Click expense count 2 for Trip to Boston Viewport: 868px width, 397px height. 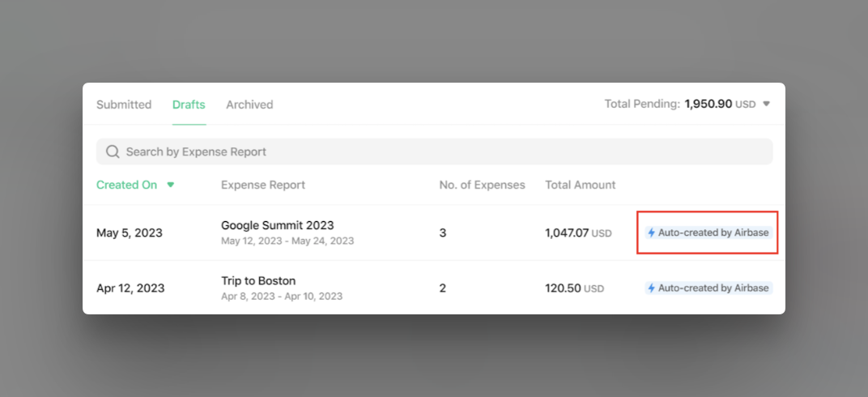pyautogui.click(x=443, y=288)
